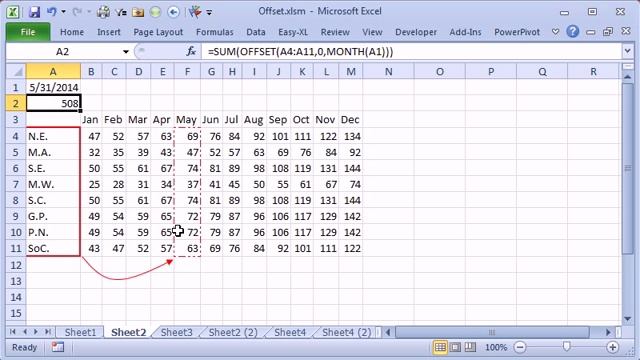The image size is (640, 360).
Task: Open the Page Layout tab
Action: (x=158, y=32)
